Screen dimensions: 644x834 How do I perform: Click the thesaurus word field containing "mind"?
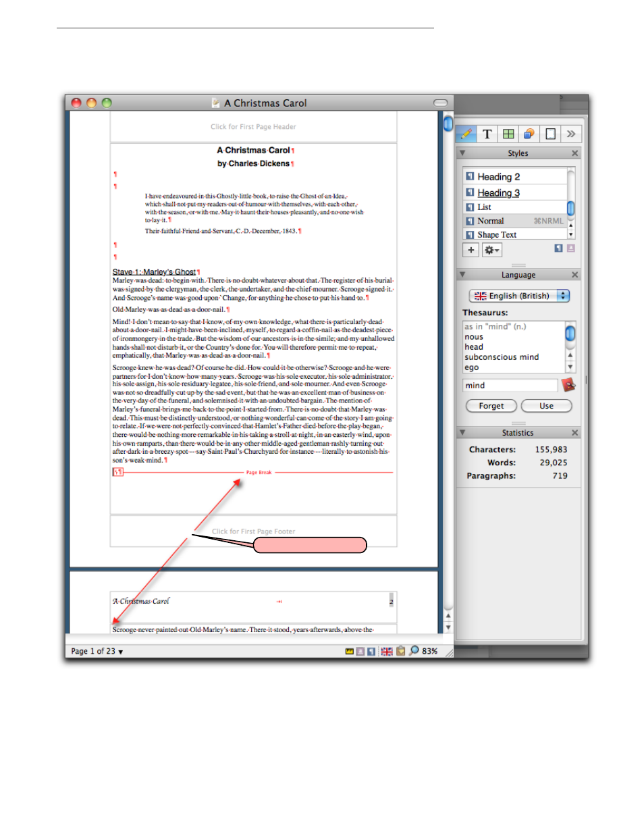pos(510,386)
